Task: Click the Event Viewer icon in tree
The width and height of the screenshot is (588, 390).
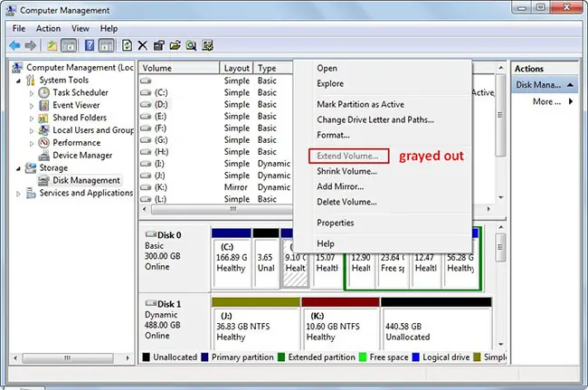Action: 44,105
